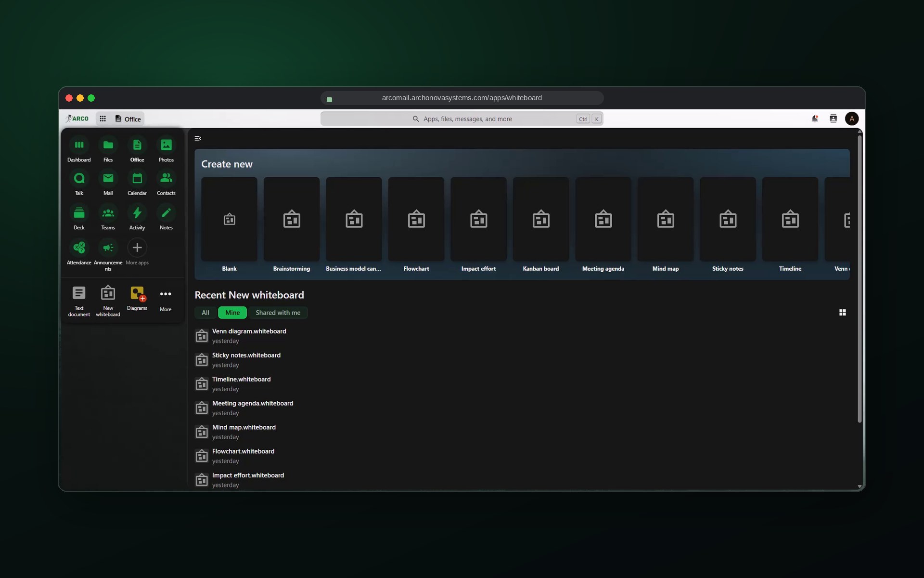
Task: Expand the More file types option
Action: pos(166,300)
